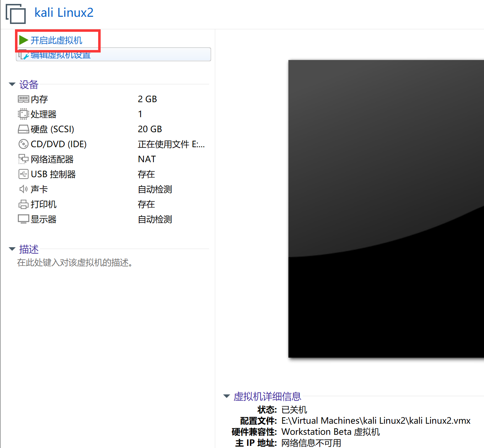This screenshot has width=484, height=448.
Task: Collapse the 描述 description section
Action: pyautogui.click(x=12, y=249)
